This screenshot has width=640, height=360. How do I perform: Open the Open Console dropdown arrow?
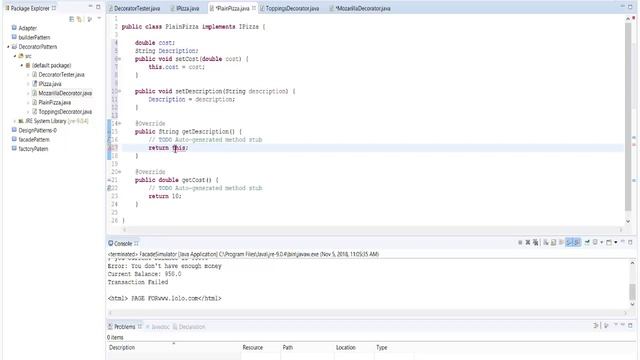[616, 242]
